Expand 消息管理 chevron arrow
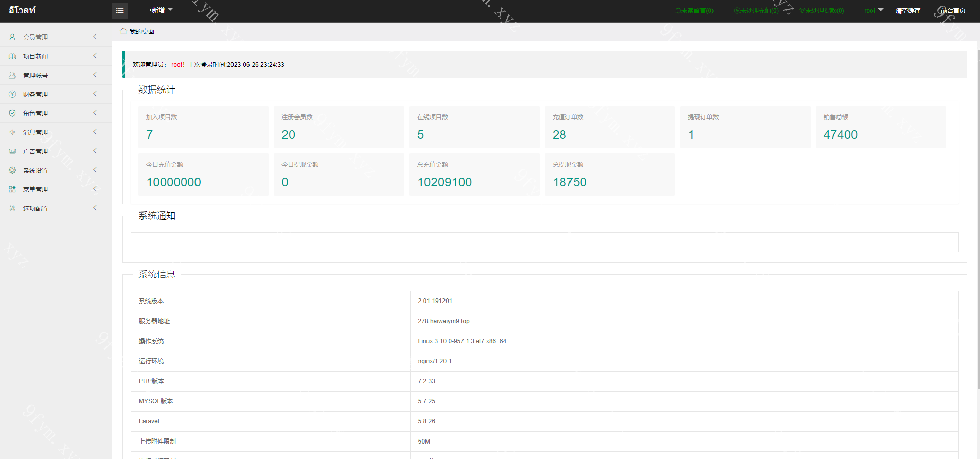The image size is (980, 459). [x=95, y=132]
